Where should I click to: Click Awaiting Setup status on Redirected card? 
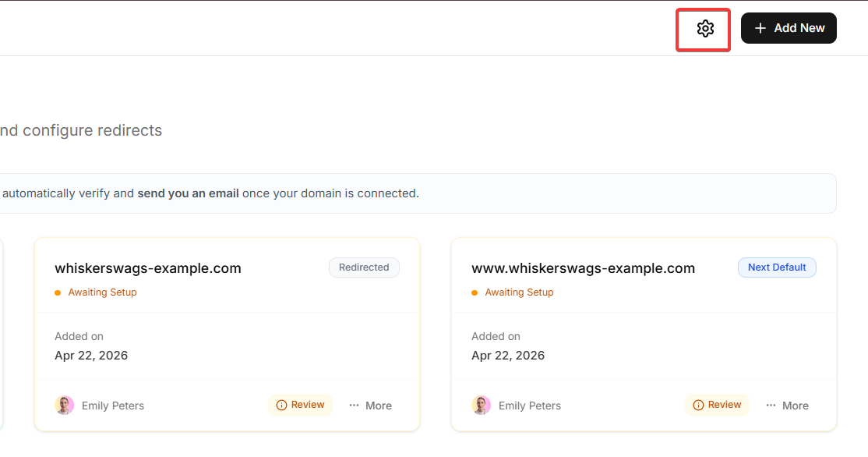tap(102, 292)
